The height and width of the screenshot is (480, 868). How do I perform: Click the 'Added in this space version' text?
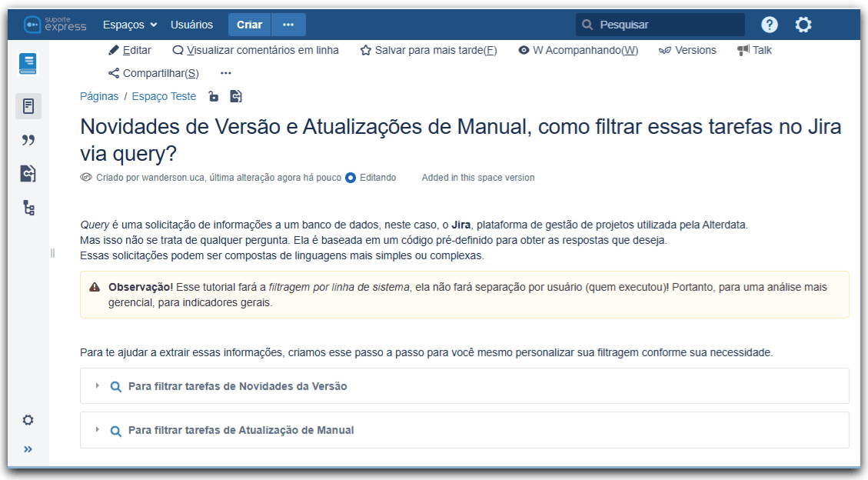point(478,178)
